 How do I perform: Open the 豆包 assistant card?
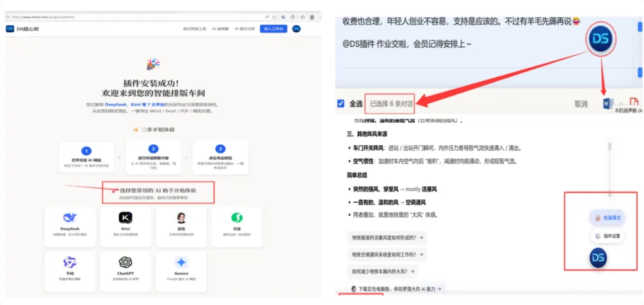(181, 227)
